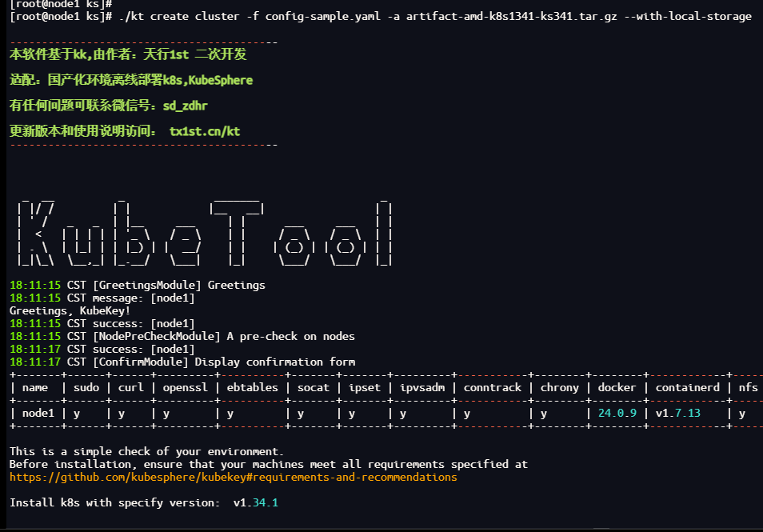The width and height of the screenshot is (763, 532).
Task: Click the 'ebtables' column header
Action: point(253,387)
